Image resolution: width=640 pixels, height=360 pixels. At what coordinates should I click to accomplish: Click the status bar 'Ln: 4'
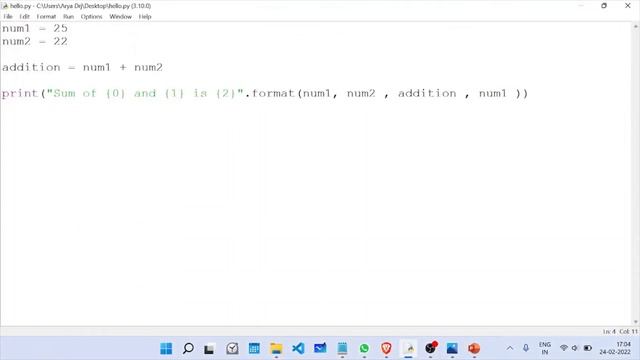point(609,331)
